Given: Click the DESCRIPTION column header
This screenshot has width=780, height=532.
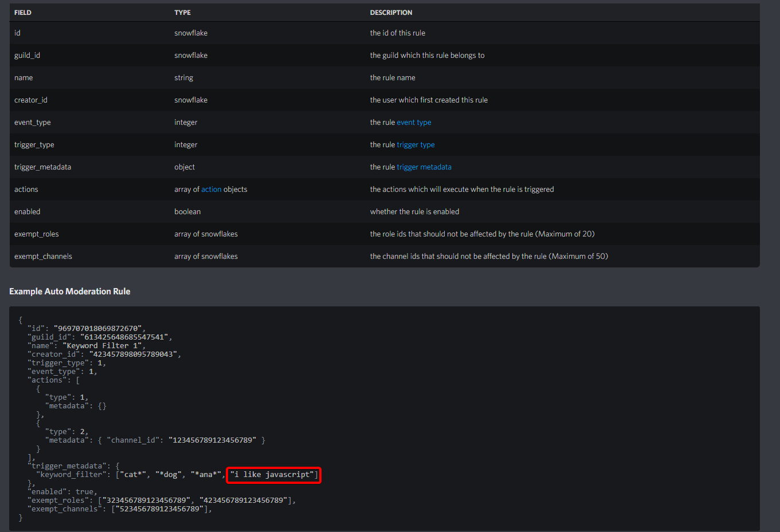Looking at the screenshot, I should click(x=391, y=13).
